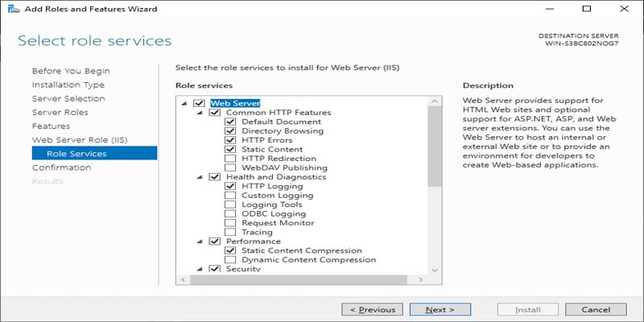Screen dimensions: 644x322
Task: Enable the HTTP Redirection checkbox
Action: point(230,159)
